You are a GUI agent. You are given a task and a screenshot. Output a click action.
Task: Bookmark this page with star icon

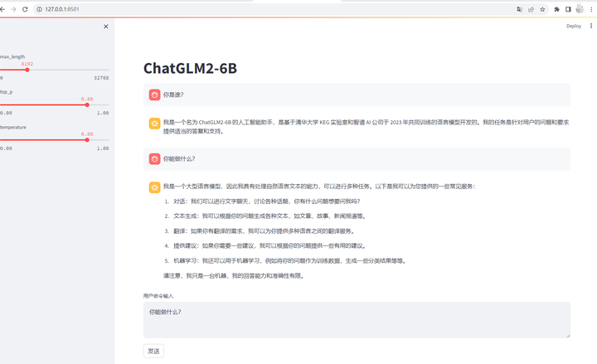coord(542,9)
